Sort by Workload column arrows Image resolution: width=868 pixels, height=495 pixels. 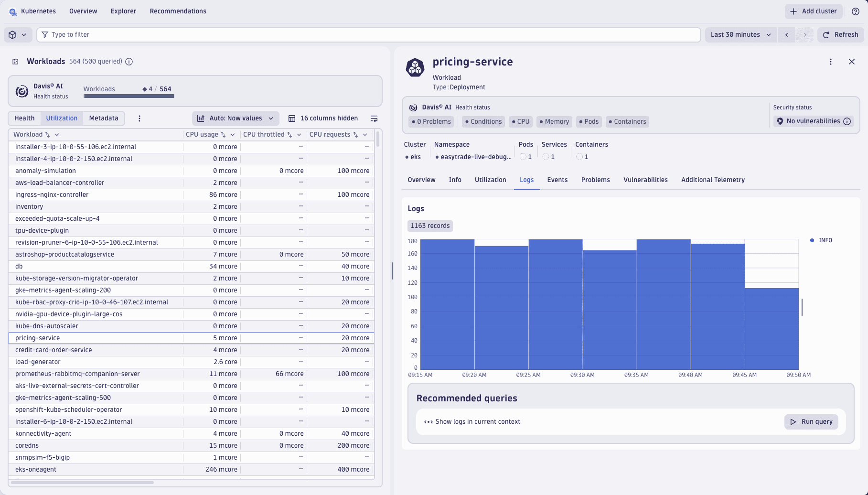47,135
